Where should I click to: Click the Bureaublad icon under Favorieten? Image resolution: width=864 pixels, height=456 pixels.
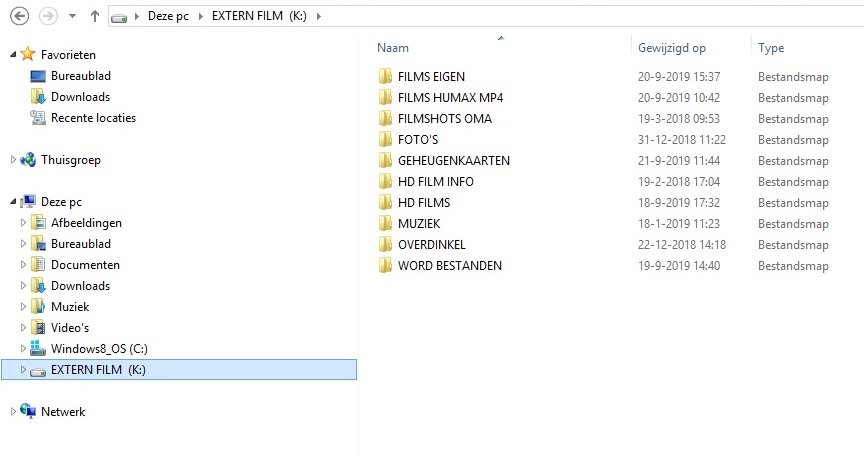(x=38, y=76)
